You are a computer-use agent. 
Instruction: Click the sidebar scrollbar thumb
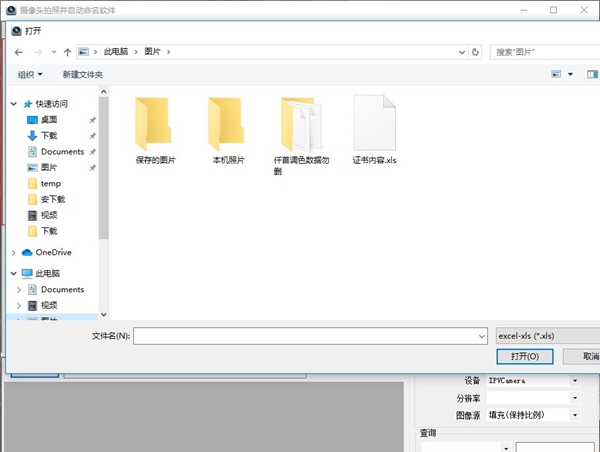[x=104, y=168]
